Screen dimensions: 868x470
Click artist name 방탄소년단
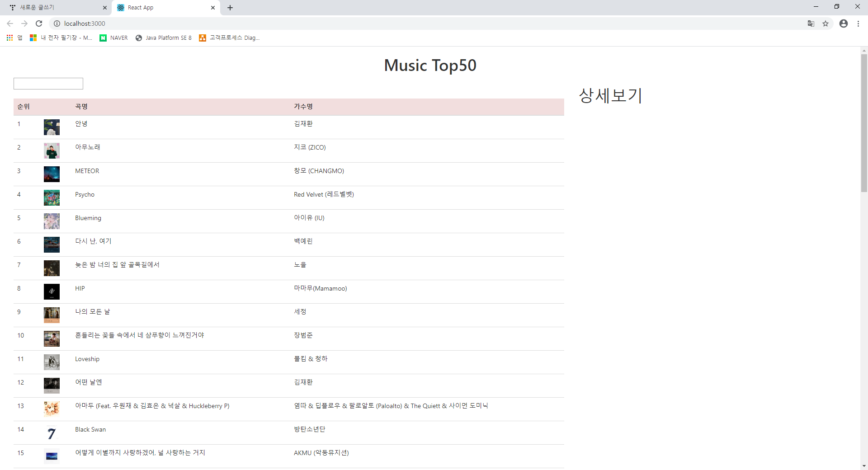click(310, 429)
